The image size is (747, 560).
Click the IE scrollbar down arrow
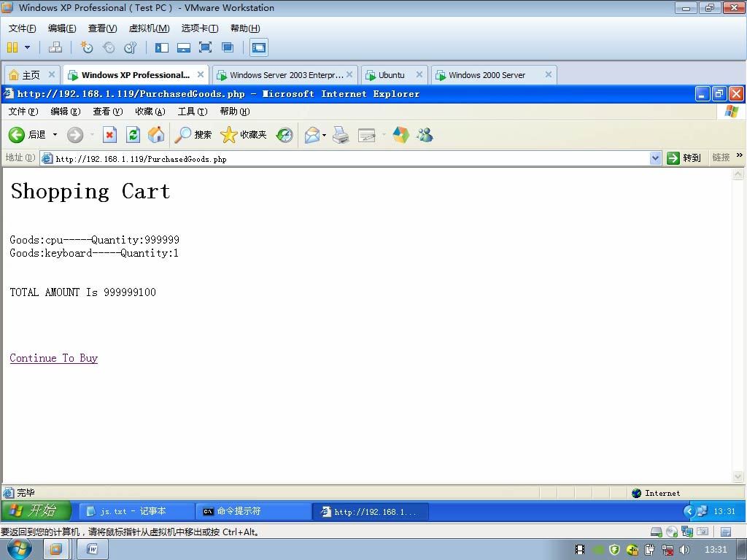(738, 476)
